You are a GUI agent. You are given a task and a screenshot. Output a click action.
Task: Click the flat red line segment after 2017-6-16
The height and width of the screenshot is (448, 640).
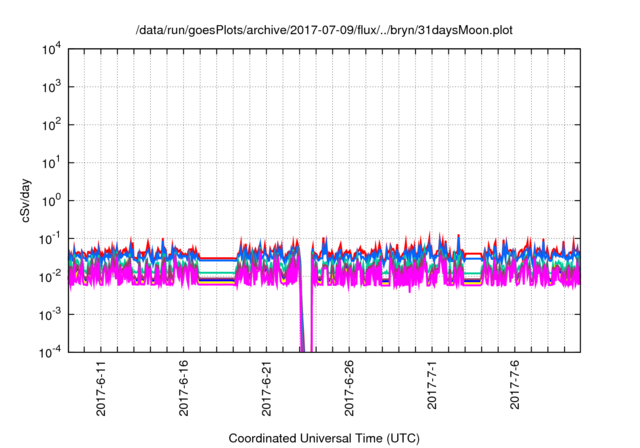pos(218,258)
